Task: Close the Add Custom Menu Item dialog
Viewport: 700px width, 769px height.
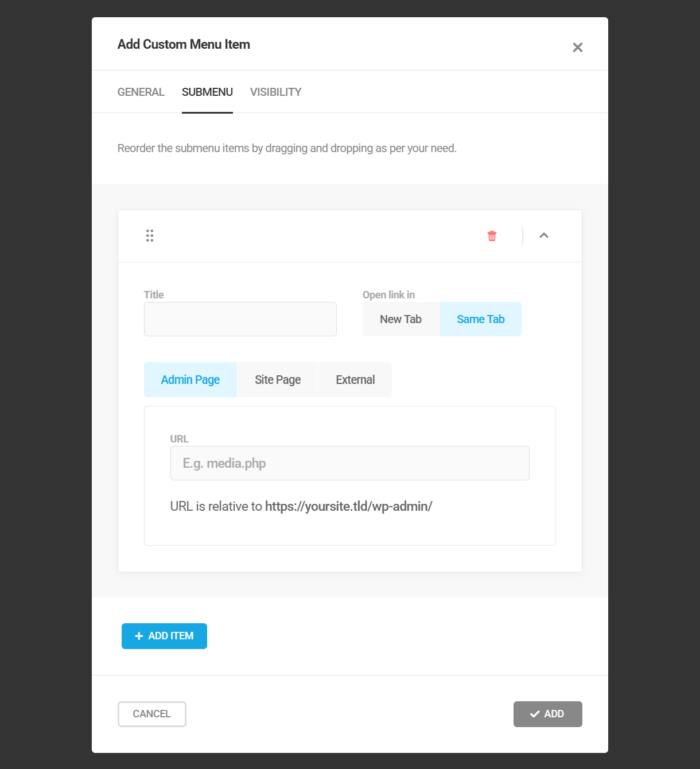Action: pyautogui.click(x=577, y=48)
